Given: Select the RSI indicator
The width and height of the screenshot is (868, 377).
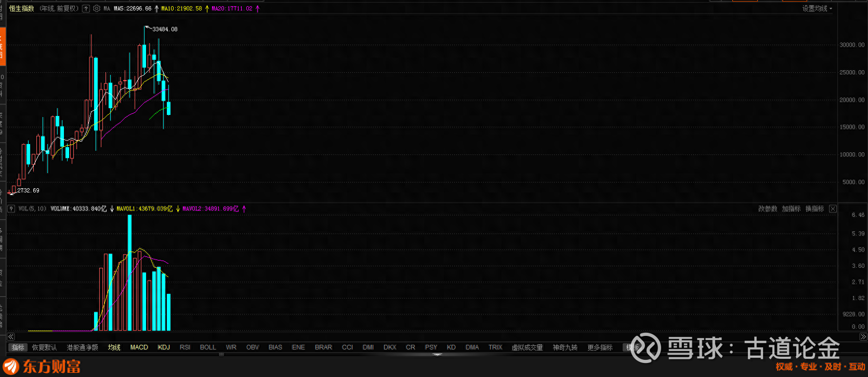Looking at the screenshot, I should [x=185, y=347].
